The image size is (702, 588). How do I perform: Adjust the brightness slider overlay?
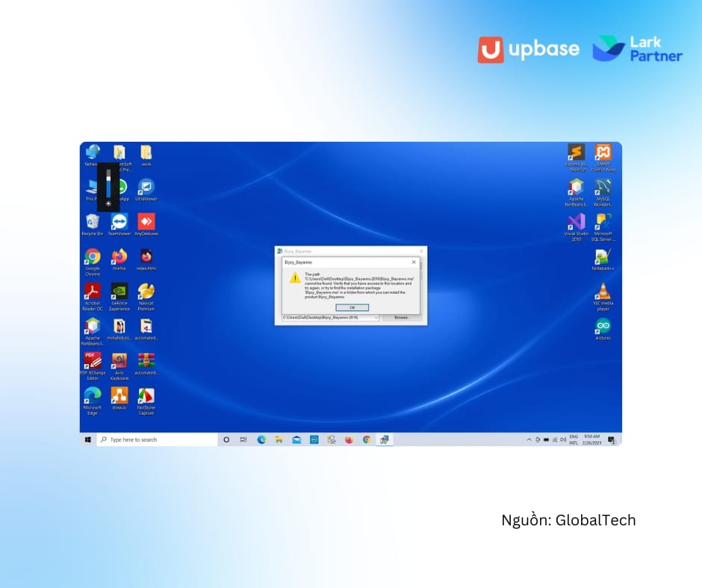108,183
